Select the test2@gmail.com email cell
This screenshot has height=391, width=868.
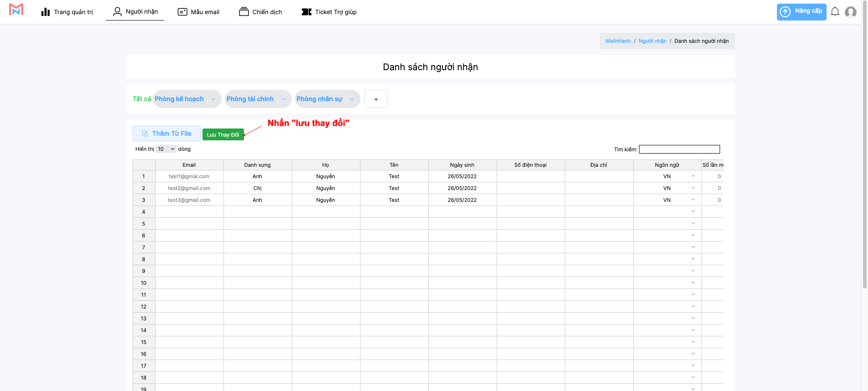point(189,188)
